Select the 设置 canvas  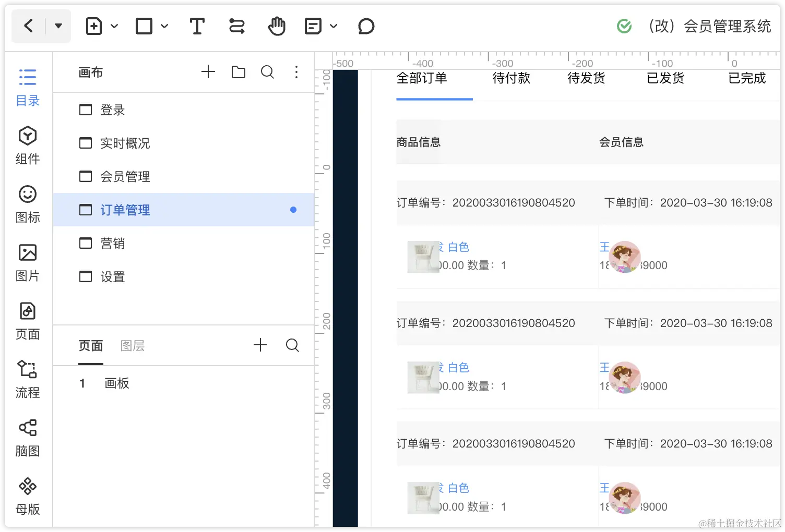(184, 276)
